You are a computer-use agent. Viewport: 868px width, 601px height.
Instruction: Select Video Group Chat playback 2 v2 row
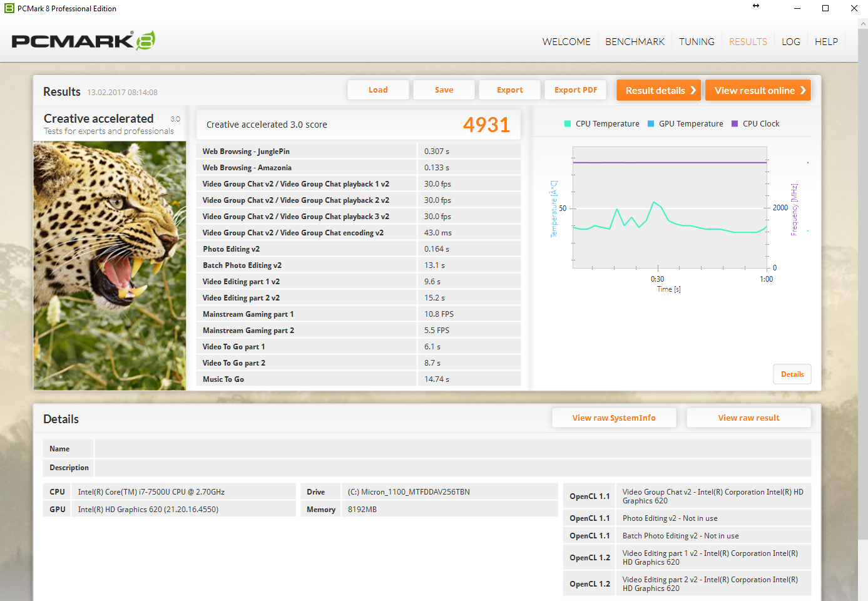[x=359, y=200]
